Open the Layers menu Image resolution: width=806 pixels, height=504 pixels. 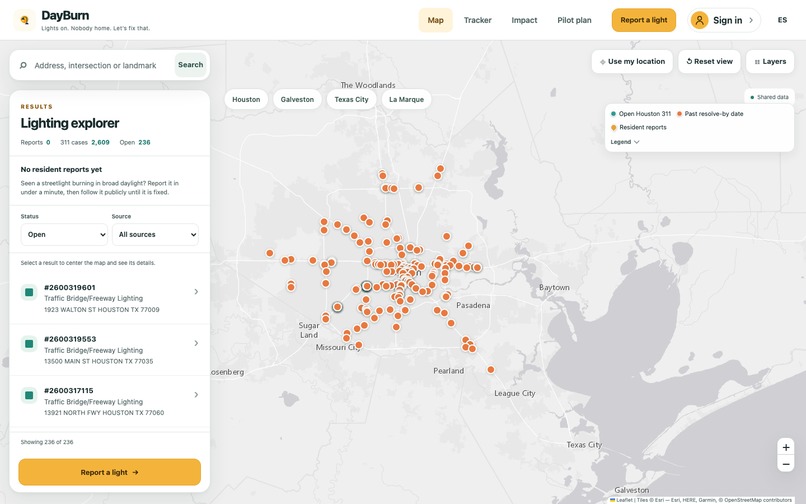(x=770, y=62)
